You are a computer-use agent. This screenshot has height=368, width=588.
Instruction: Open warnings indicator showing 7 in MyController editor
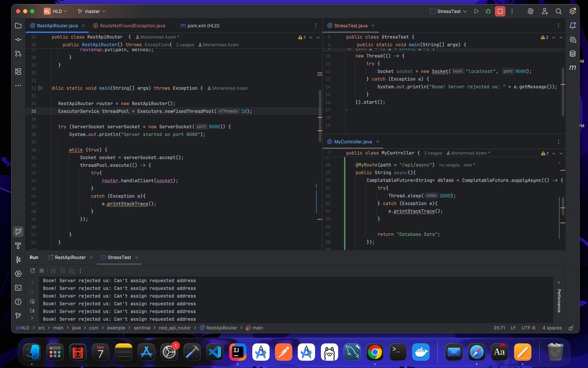tap(544, 153)
